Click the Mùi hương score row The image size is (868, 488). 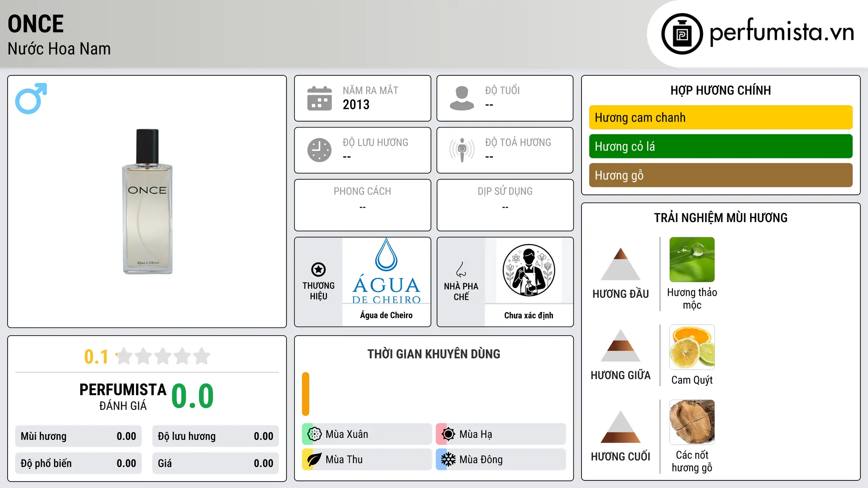[x=78, y=436]
